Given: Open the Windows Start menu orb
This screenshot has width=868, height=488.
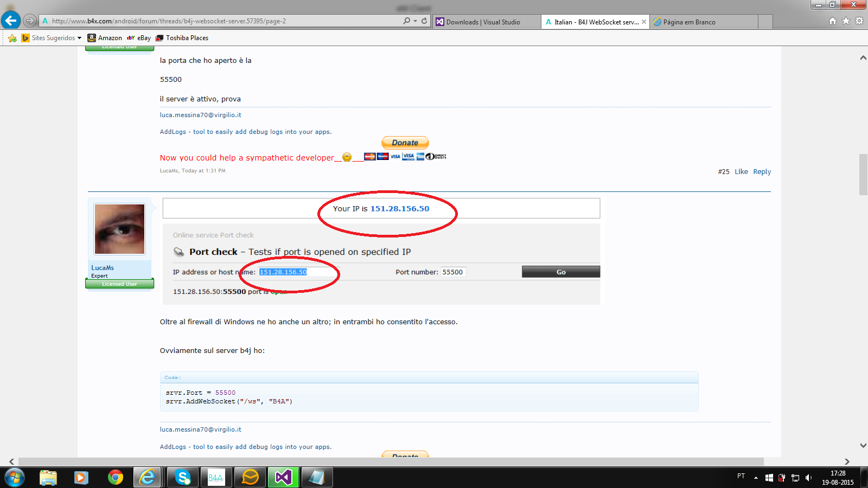Looking at the screenshot, I should click(14, 478).
